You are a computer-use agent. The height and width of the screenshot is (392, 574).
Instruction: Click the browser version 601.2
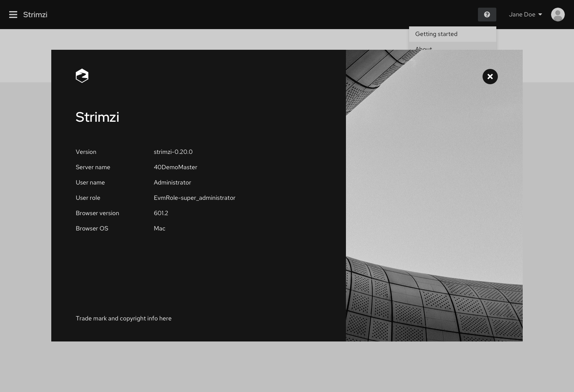[161, 213]
